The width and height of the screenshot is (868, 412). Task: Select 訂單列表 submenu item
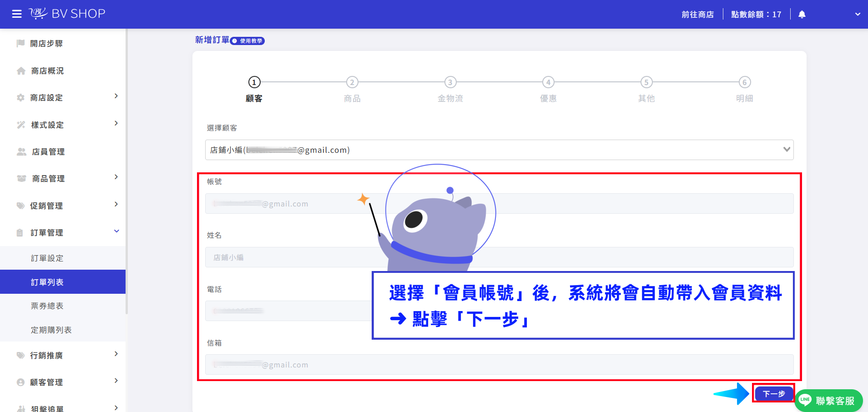pyautogui.click(x=63, y=282)
